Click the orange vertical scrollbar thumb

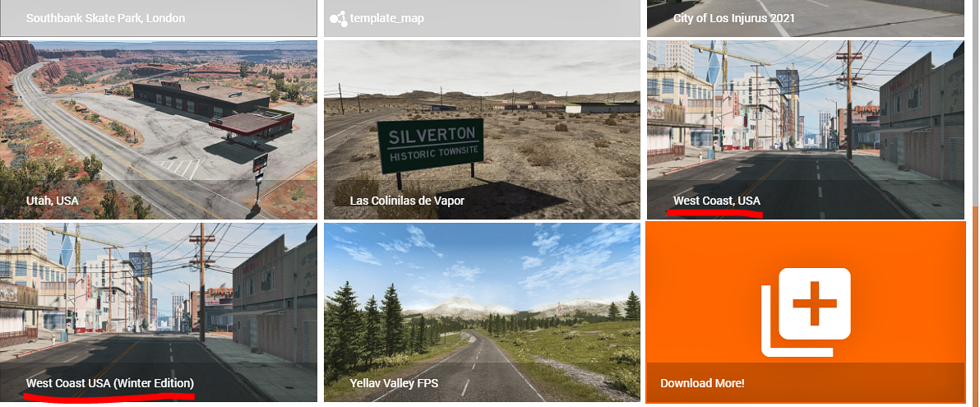976,307
